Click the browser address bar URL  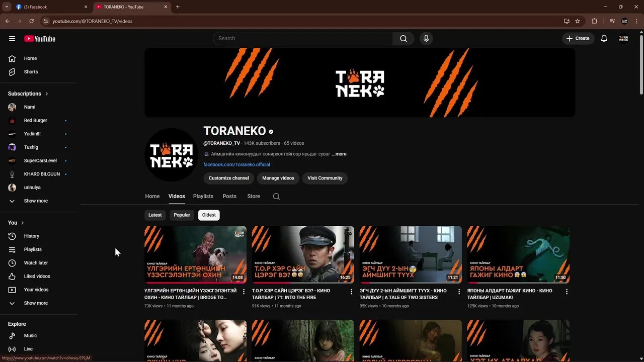(x=93, y=21)
